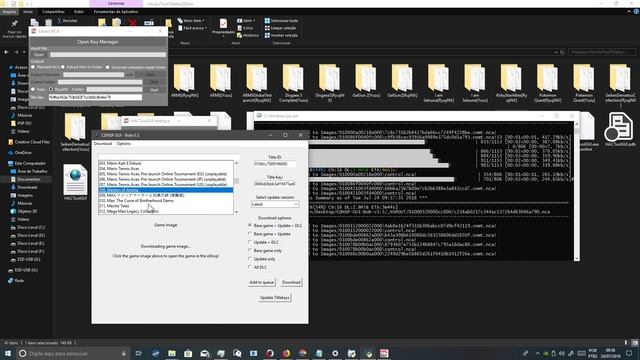Open the Compartilhar ribbon tab

53,12
